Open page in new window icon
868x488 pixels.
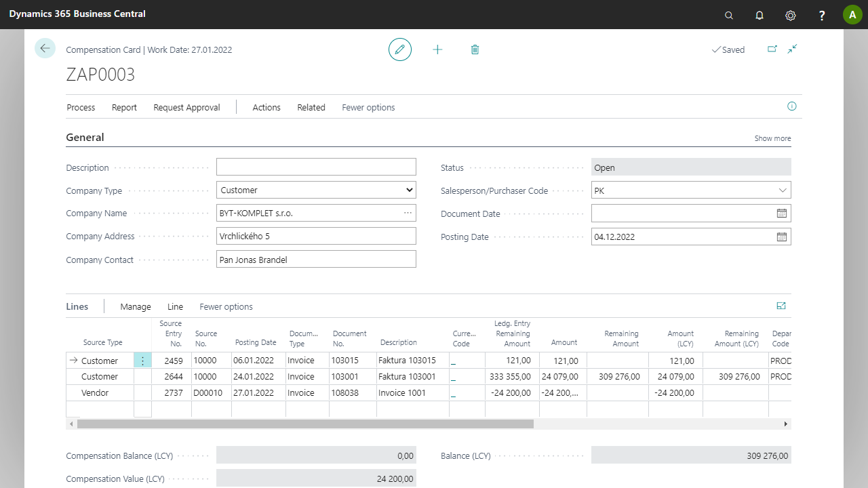coord(772,49)
